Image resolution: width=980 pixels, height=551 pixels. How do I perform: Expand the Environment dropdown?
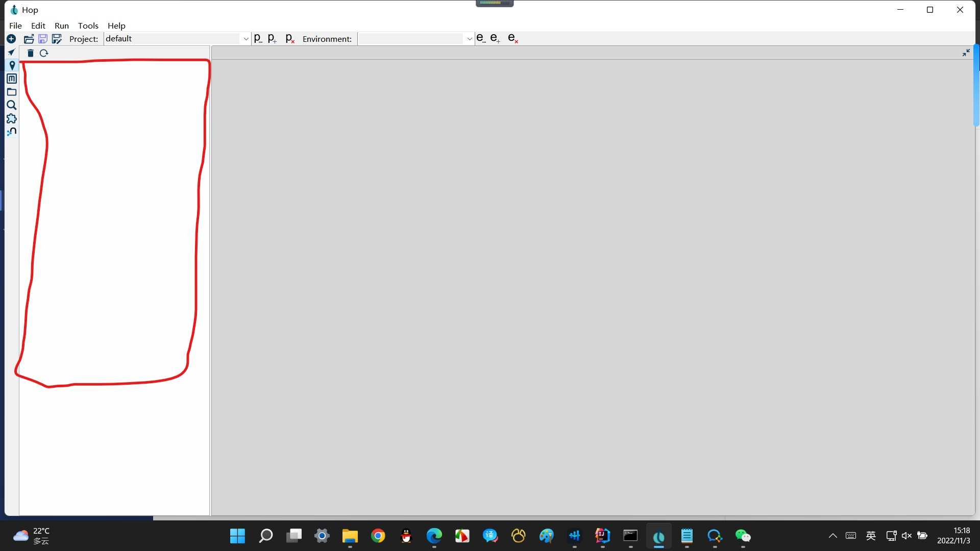point(469,39)
